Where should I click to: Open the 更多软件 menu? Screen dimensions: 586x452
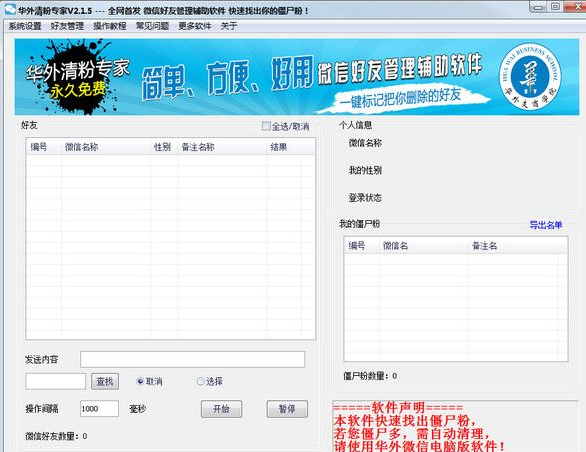click(x=195, y=26)
